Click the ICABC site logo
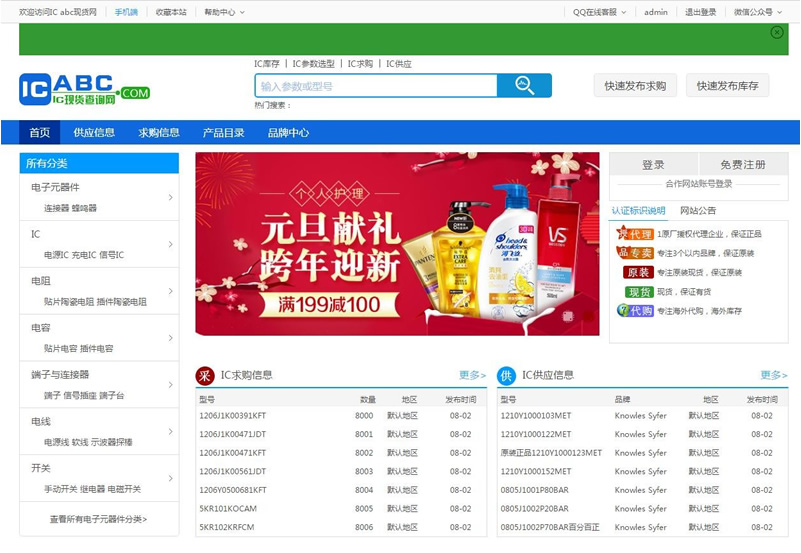801x553 pixels. 85,89
